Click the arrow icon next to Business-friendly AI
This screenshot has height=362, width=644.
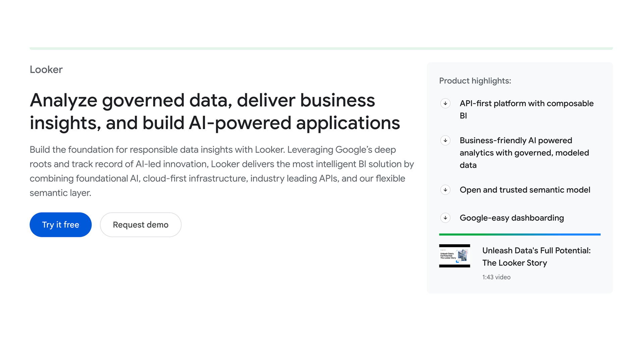point(445,140)
